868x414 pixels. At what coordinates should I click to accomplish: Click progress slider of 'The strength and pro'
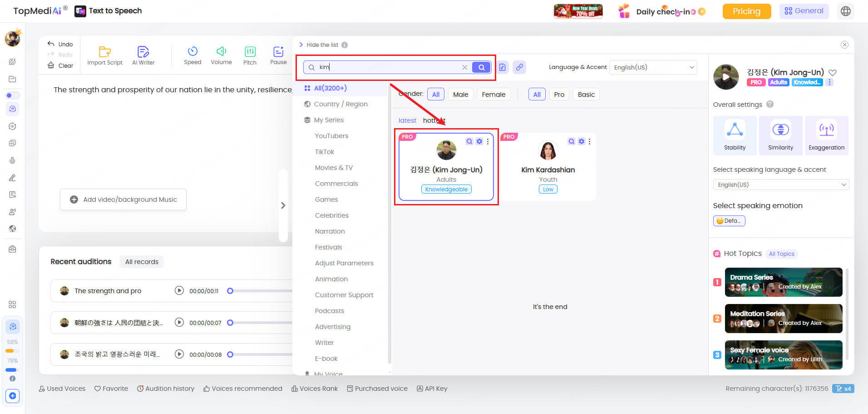click(x=261, y=291)
